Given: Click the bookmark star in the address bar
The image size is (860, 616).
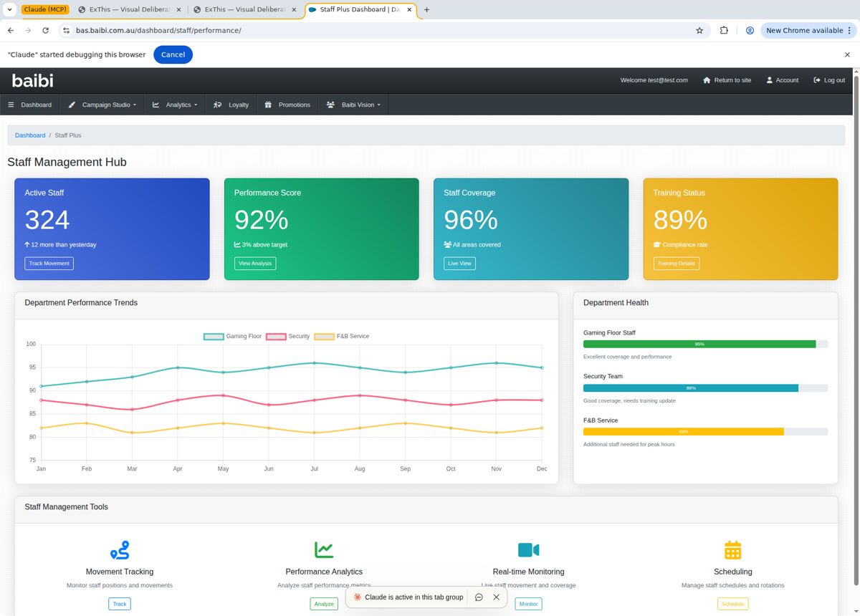Looking at the screenshot, I should coord(699,30).
